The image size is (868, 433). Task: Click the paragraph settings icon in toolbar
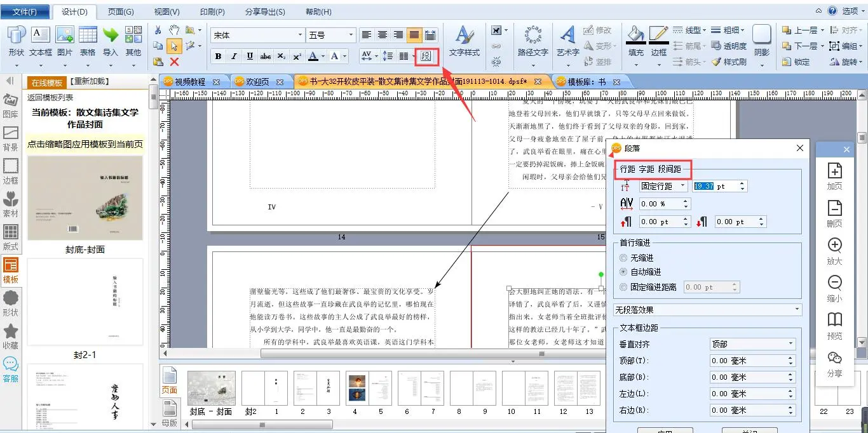click(426, 57)
